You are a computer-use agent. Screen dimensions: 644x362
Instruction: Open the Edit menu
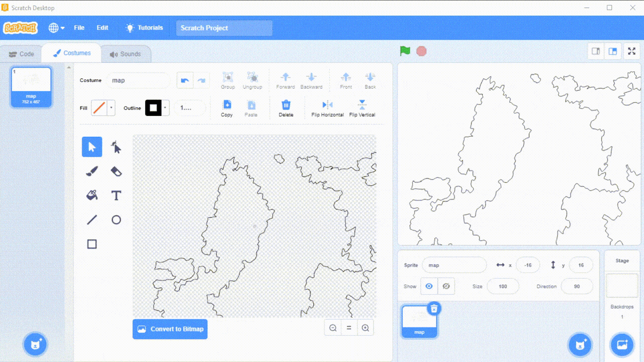click(x=102, y=28)
